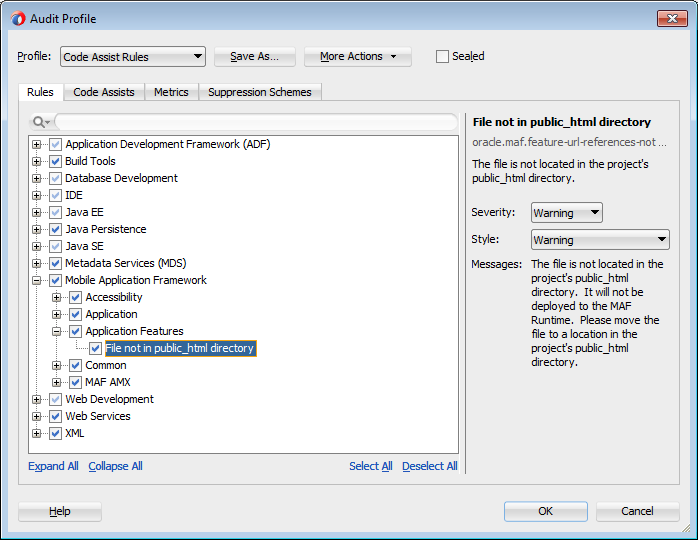Expand the Java EE node
The height and width of the screenshot is (540, 698).
[x=37, y=212]
